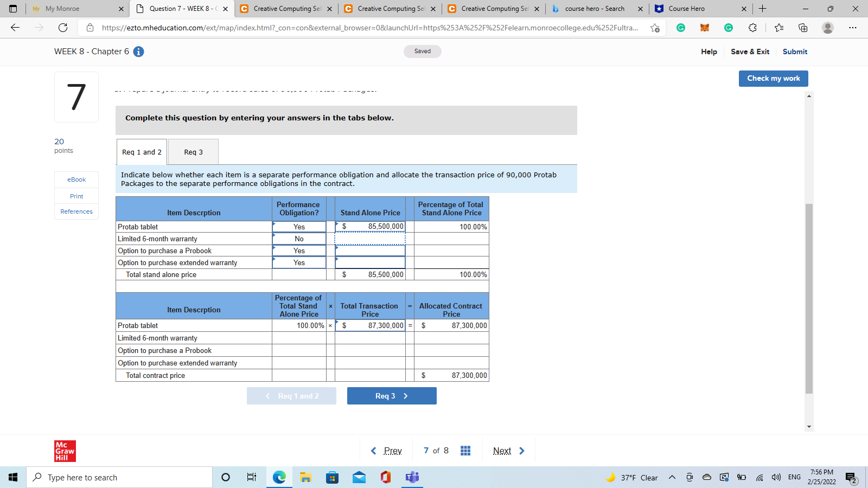The image size is (868, 488).
Task: Open Microsoft Office from the taskbar
Action: pyautogui.click(x=385, y=477)
